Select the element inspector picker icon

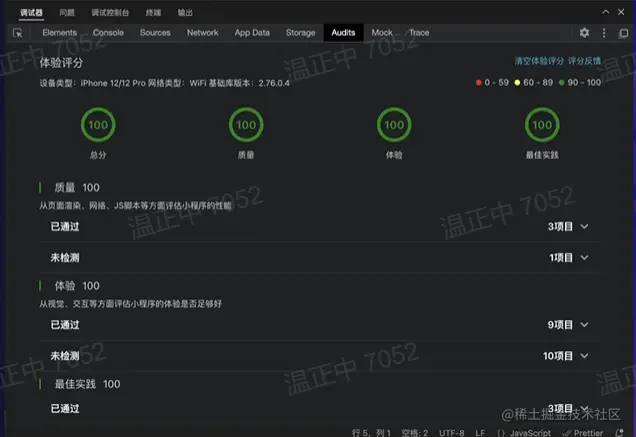(x=17, y=33)
